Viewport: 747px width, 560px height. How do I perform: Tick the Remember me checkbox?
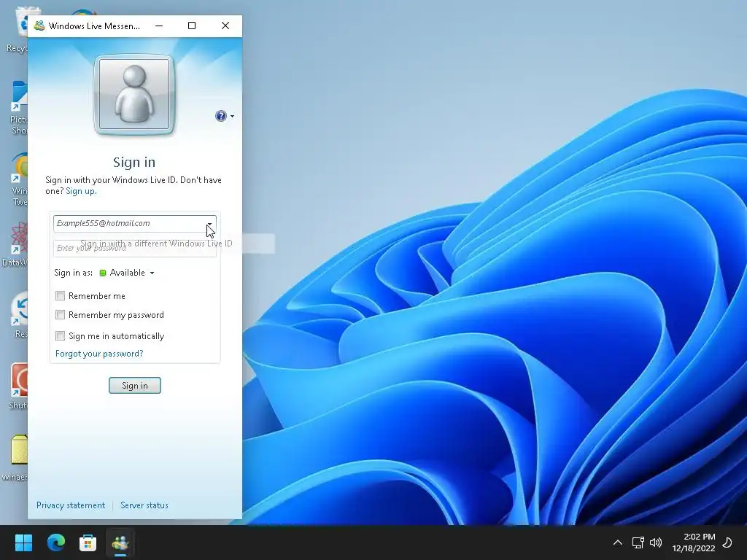(60, 296)
